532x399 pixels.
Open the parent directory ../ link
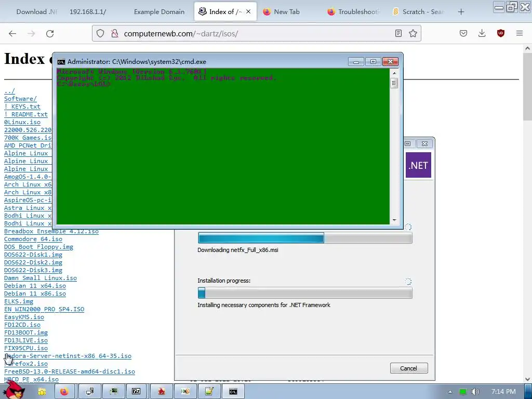9,91
